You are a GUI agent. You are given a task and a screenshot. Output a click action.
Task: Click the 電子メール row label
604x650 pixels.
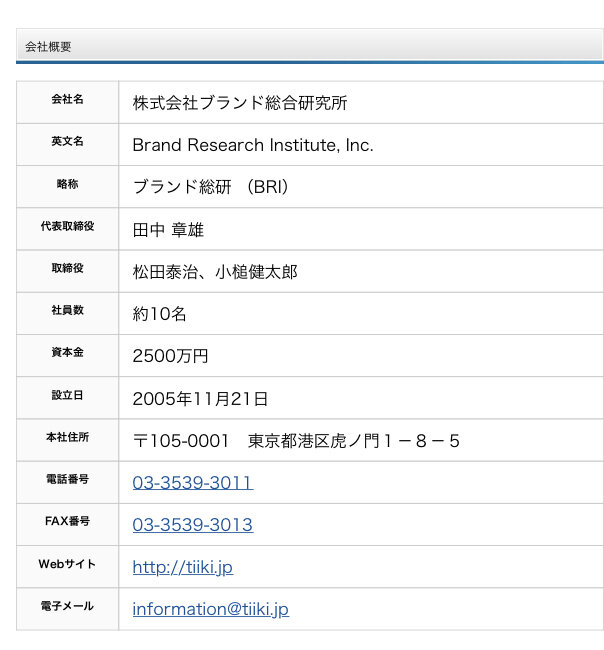[x=67, y=606]
